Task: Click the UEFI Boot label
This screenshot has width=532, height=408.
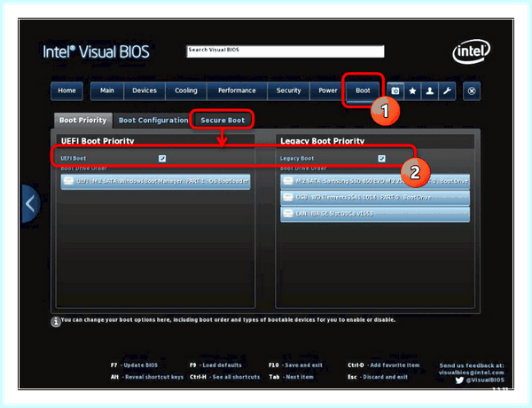Action: pyautogui.click(x=74, y=159)
